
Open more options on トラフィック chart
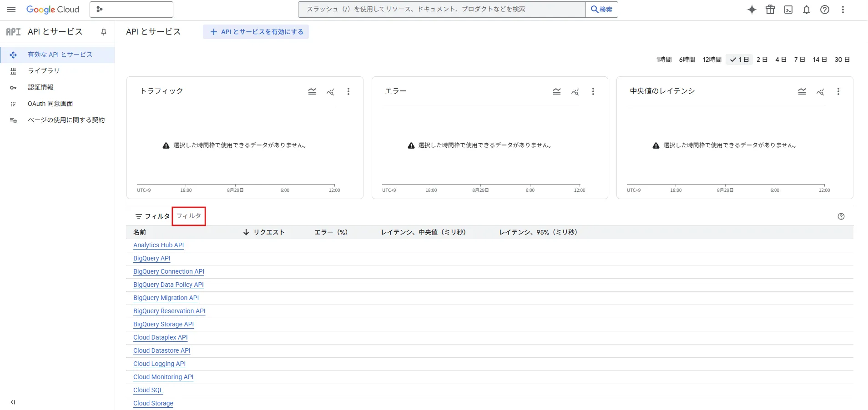pyautogui.click(x=348, y=91)
